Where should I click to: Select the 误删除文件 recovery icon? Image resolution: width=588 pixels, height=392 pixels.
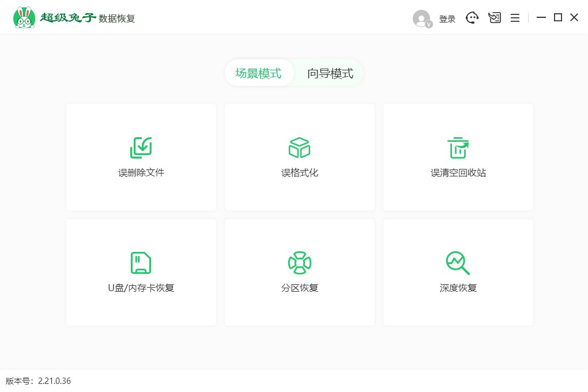coord(141,147)
